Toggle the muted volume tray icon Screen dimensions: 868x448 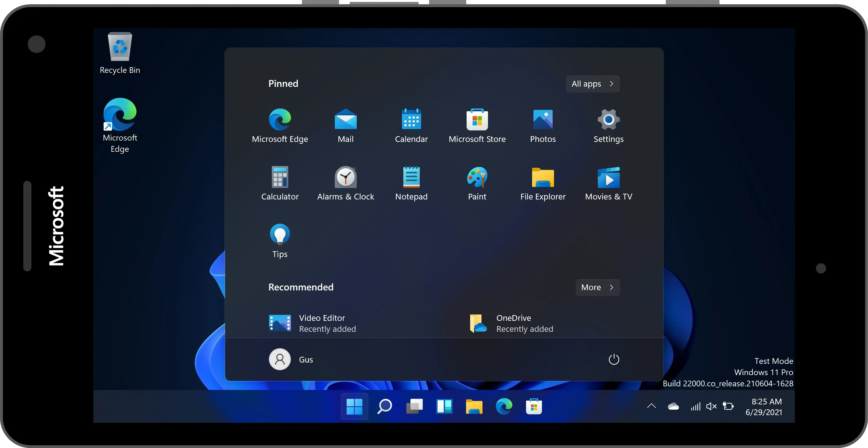tap(711, 407)
